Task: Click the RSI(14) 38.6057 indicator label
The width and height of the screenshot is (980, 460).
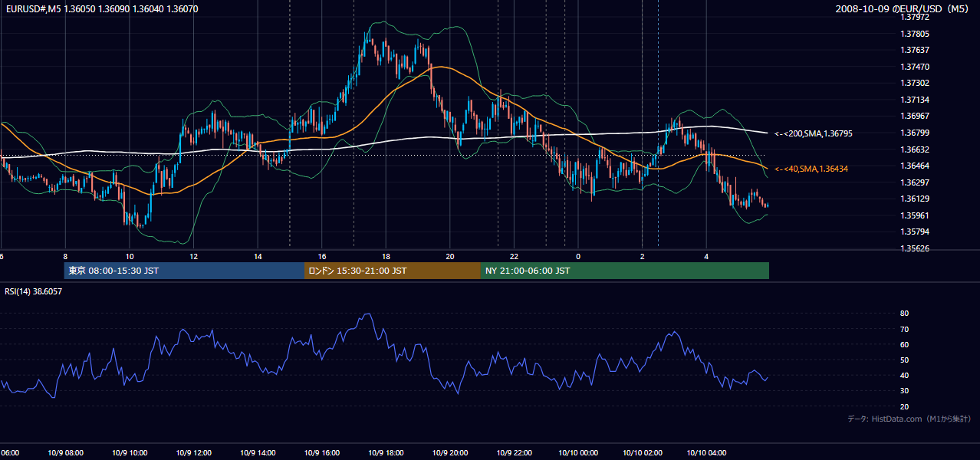Action: 34,291
